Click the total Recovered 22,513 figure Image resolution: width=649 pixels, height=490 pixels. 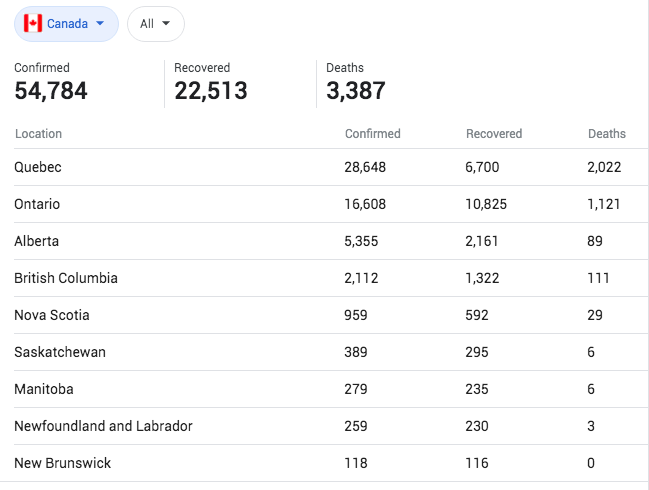pos(210,91)
